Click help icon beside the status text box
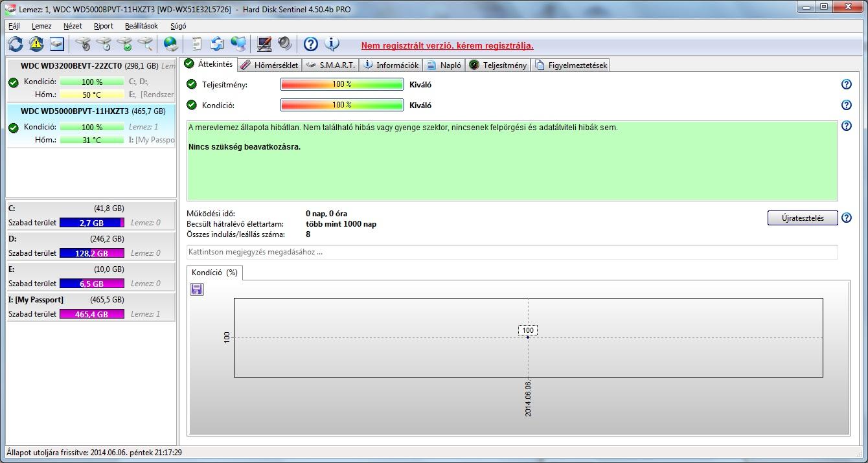868x463 pixels. tap(846, 126)
